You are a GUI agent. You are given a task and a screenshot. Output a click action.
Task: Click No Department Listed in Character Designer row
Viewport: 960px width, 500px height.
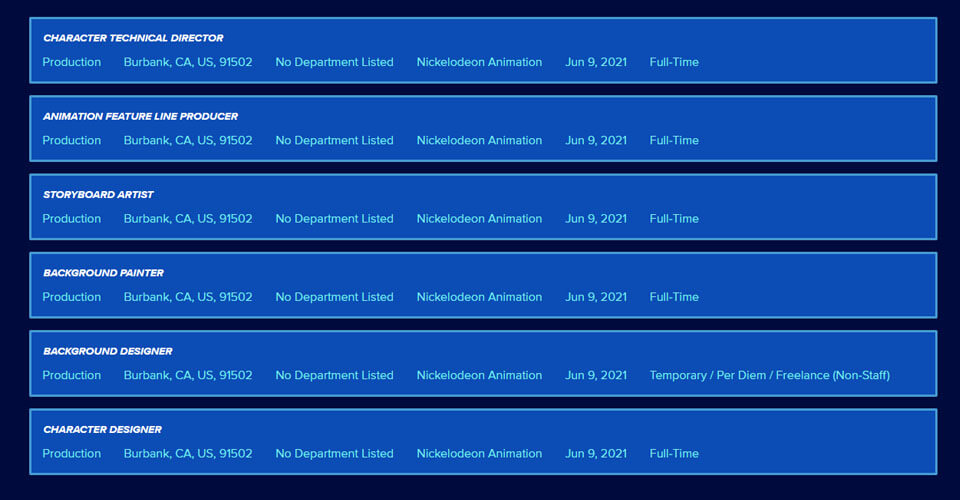(334, 454)
